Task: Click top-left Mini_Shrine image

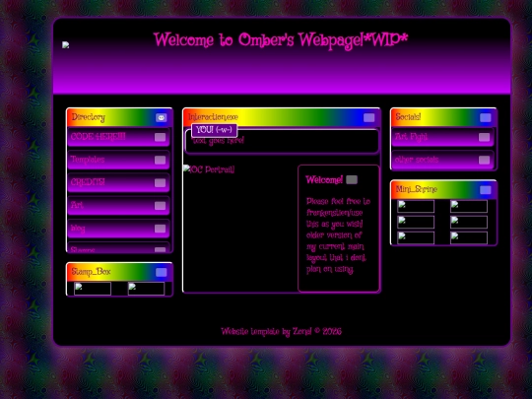Action: tap(416, 206)
